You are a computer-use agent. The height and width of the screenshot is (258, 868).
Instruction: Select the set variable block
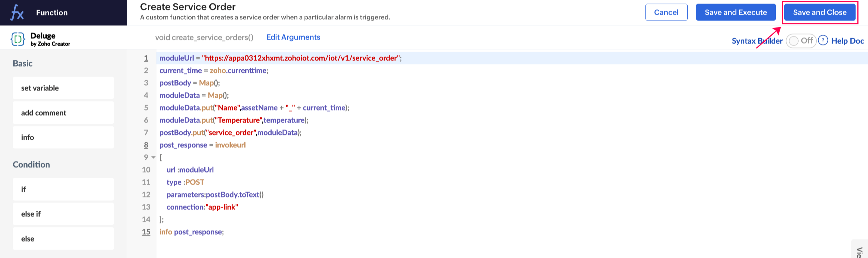pyautogui.click(x=63, y=88)
